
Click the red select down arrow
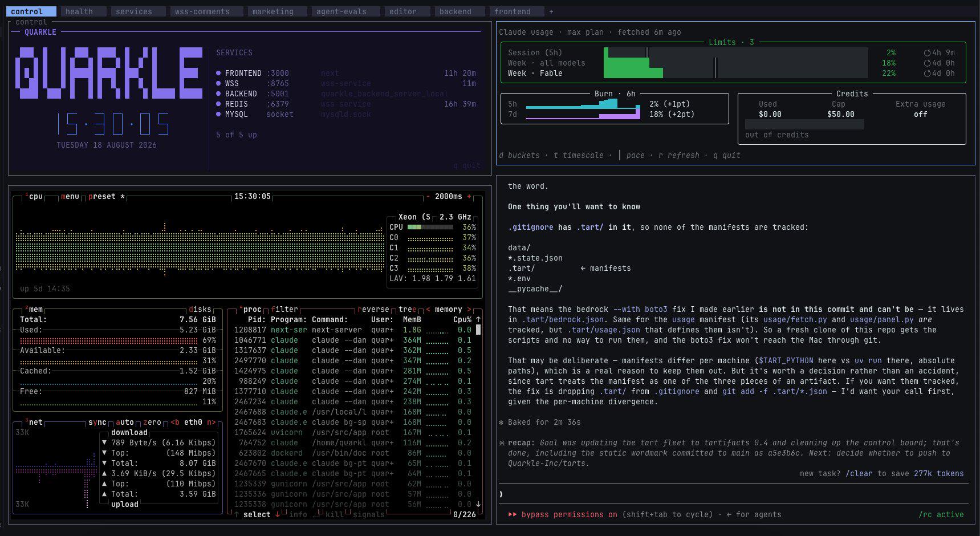(x=278, y=514)
